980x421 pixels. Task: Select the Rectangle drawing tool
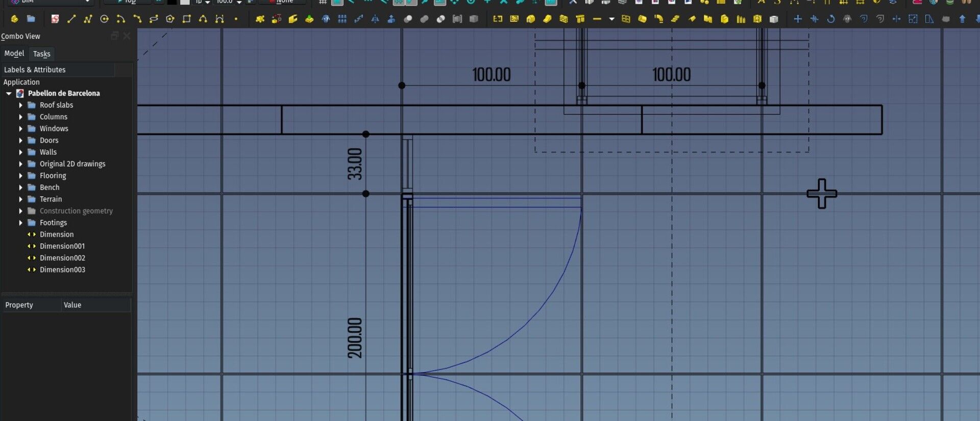[186, 19]
